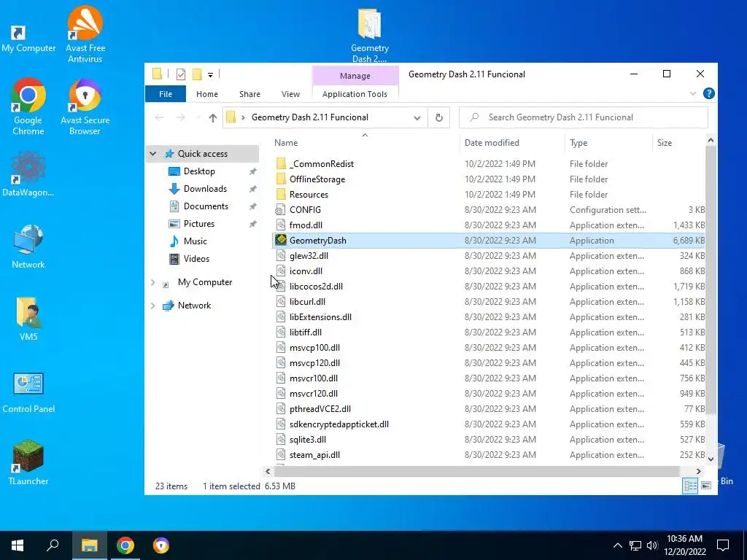This screenshot has width=747, height=560.
Task: Switch to Large icons view in status bar
Action: tap(706, 486)
